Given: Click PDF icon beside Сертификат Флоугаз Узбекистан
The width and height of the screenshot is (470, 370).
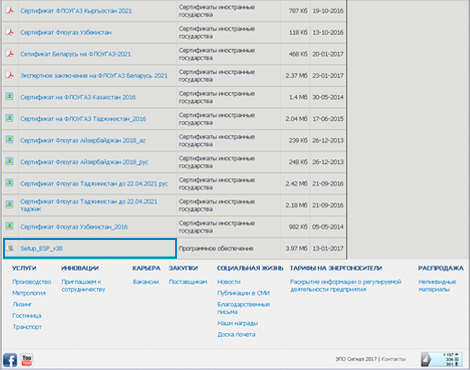Looking at the screenshot, I should [x=10, y=32].
